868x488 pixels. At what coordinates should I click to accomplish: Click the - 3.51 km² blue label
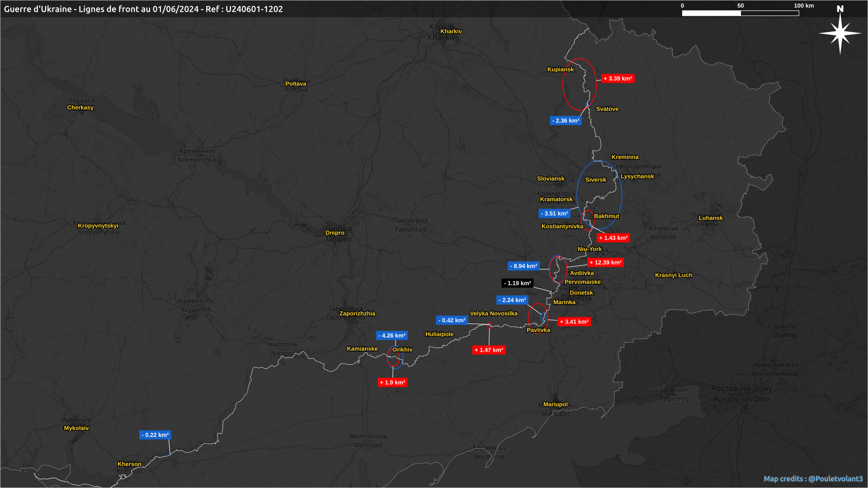click(x=554, y=214)
